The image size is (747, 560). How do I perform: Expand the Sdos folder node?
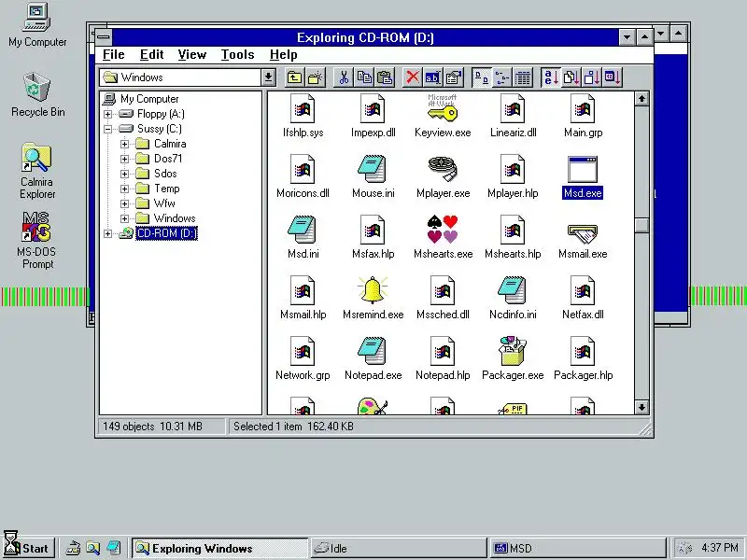[x=124, y=174]
